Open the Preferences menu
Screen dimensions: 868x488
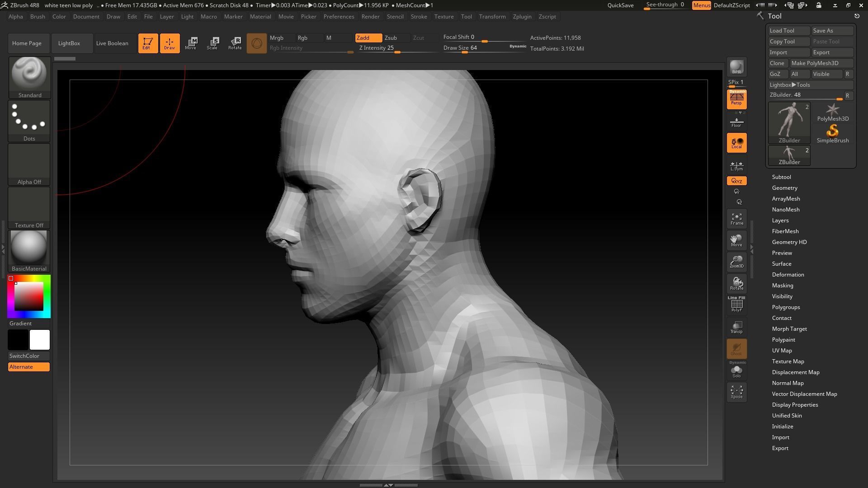(x=339, y=17)
